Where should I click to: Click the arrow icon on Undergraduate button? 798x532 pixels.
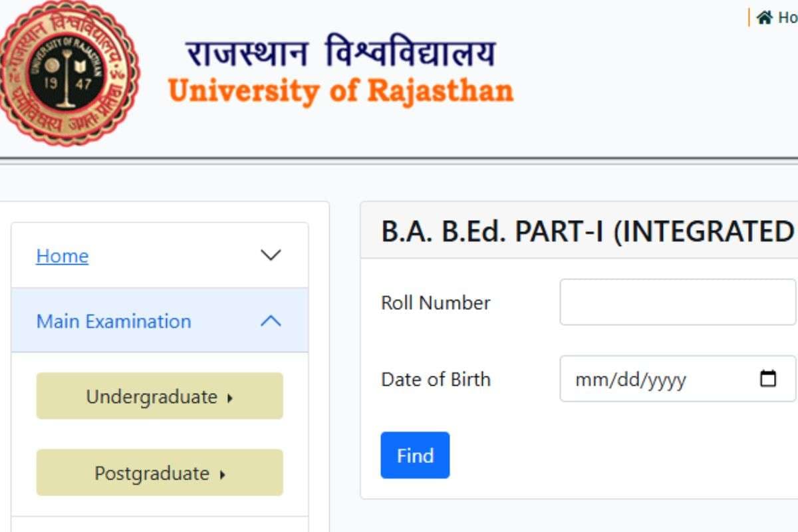coord(231,397)
